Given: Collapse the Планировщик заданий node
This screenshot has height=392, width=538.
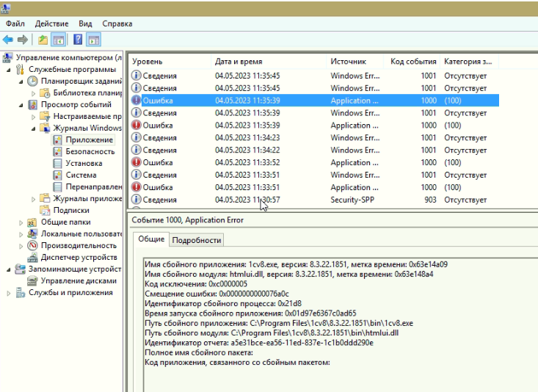Looking at the screenshot, I should tap(21, 81).
